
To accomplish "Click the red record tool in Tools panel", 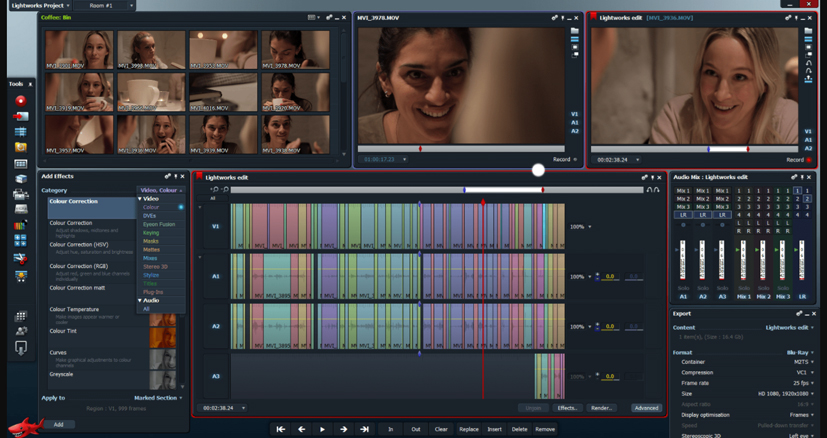I will click(x=20, y=100).
